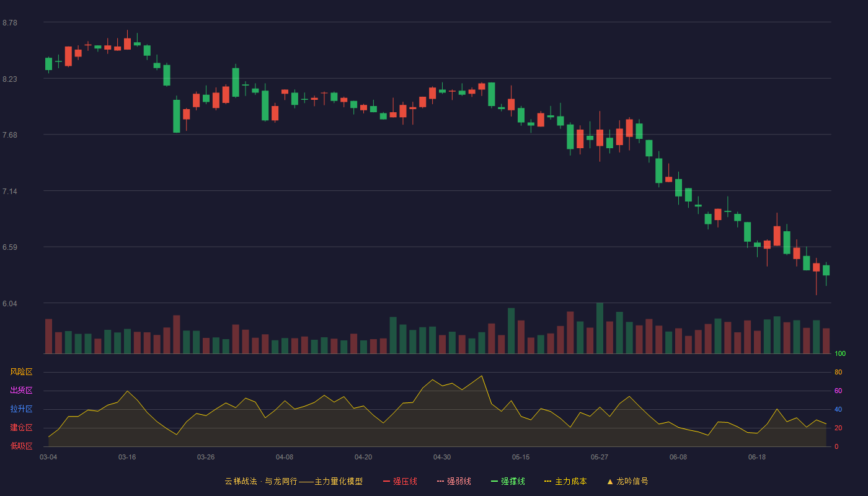Click the 6.04 price axis label

pos(10,304)
